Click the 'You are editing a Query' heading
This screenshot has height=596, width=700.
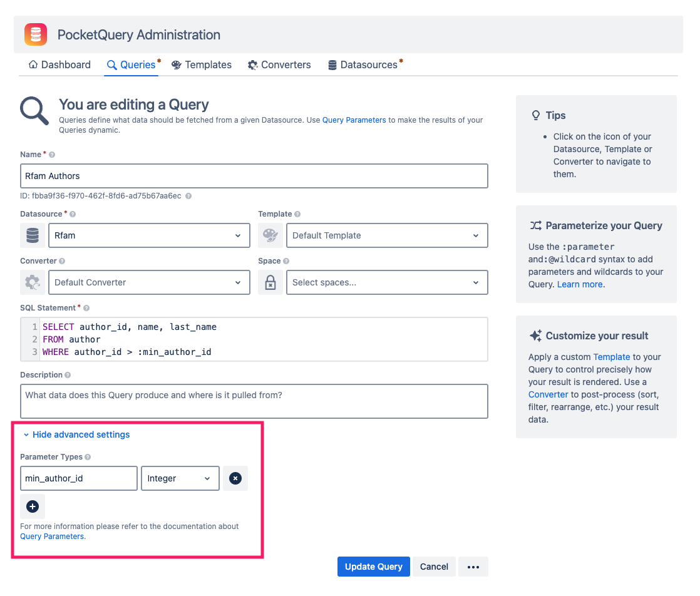(x=134, y=105)
